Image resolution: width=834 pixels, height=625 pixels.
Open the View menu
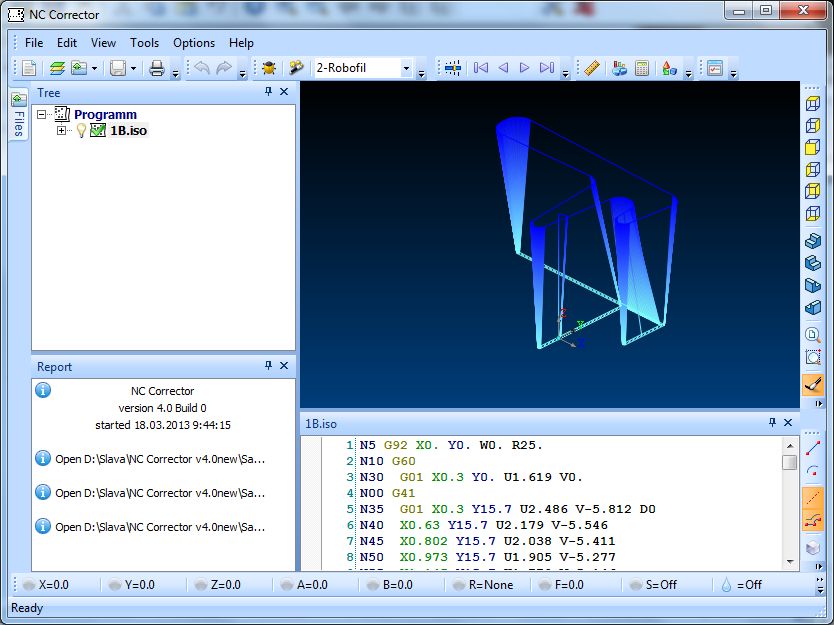[x=103, y=43]
